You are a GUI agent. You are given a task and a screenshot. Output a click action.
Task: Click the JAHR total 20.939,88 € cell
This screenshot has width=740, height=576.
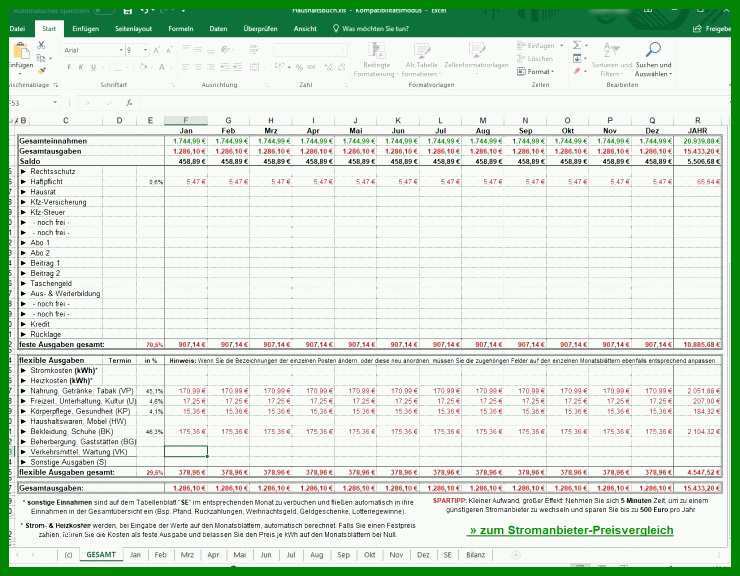coord(698,141)
